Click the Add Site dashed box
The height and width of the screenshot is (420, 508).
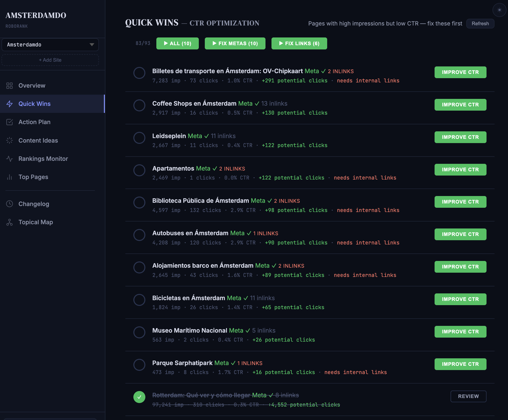pos(50,60)
